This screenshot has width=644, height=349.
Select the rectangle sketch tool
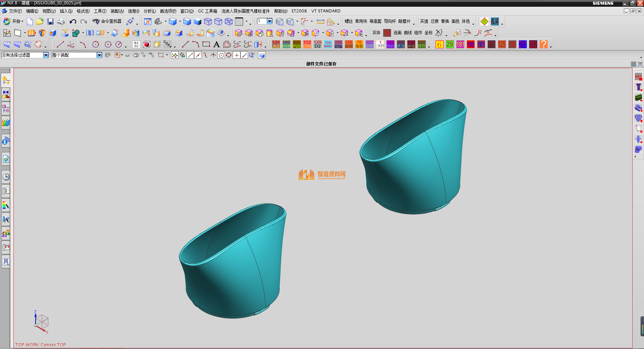(206, 44)
